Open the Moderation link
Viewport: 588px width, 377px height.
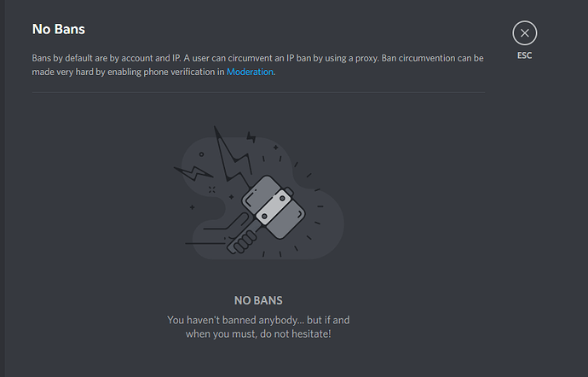[250, 72]
